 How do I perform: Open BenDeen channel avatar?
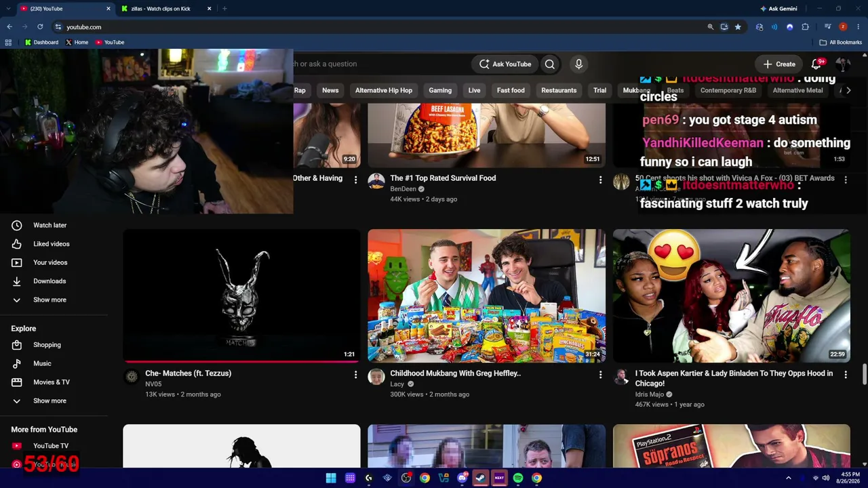(376, 182)
